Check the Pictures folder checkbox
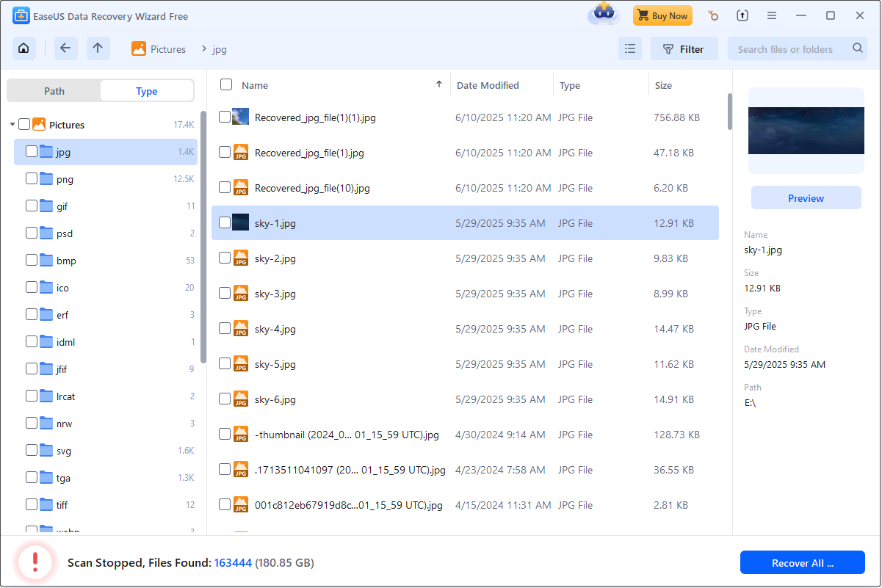The height and width of the screenshot is (588, 882). click(24, 124)
